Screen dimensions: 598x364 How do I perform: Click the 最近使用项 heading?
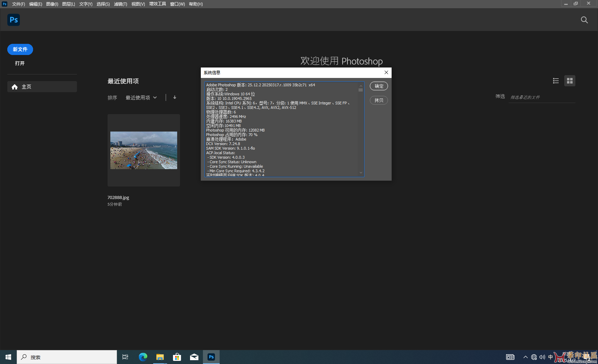pyautogui.click(x=123, y=81)
